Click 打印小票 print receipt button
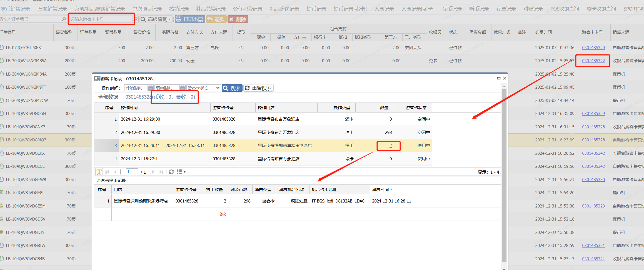Screen dimensions: 644x270 [190, 19]
